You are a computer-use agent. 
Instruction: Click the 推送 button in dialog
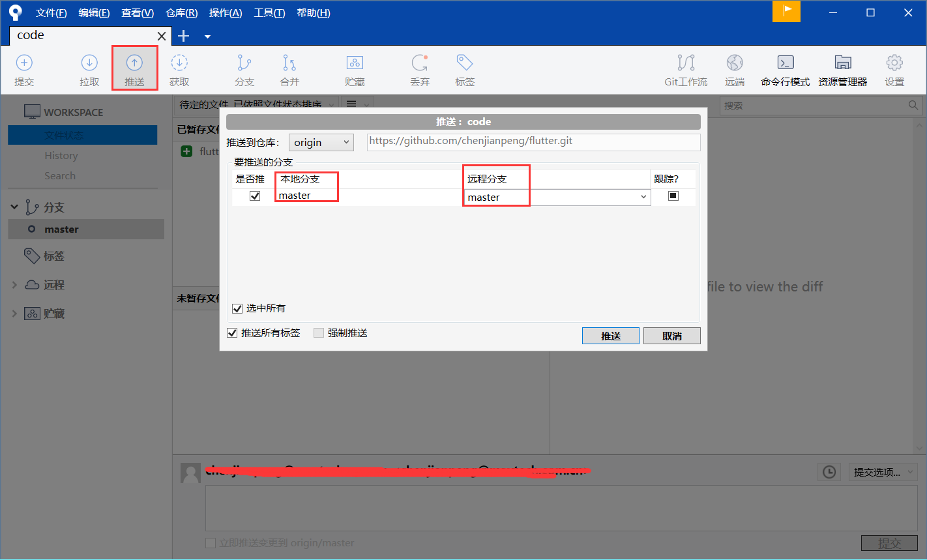tap(610, 335)
